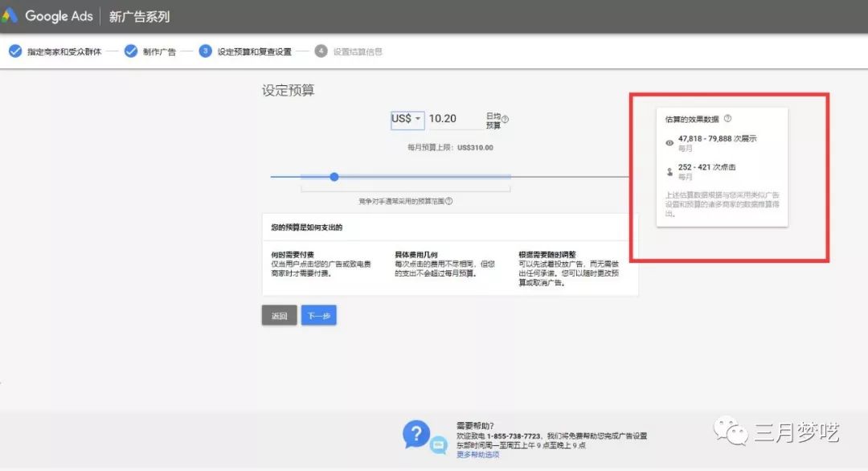
Task: Click the blue question mark help bubble
Action: (x=416, y=435)
